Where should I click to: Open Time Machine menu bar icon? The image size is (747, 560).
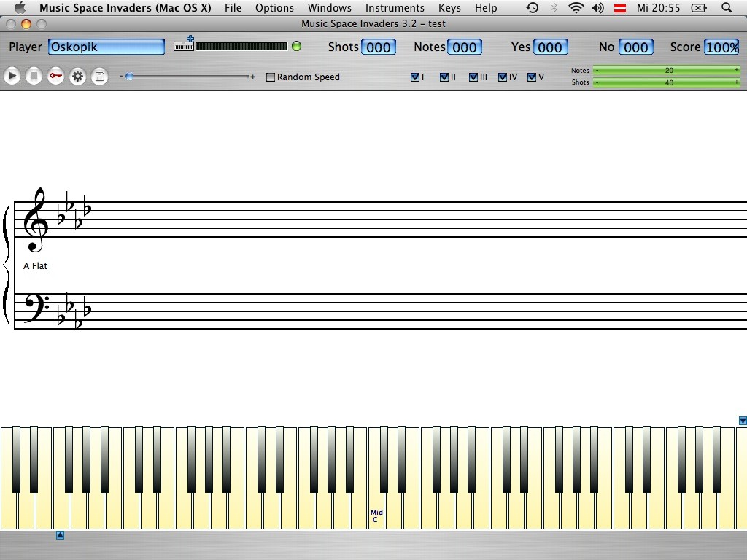[532, 7]
